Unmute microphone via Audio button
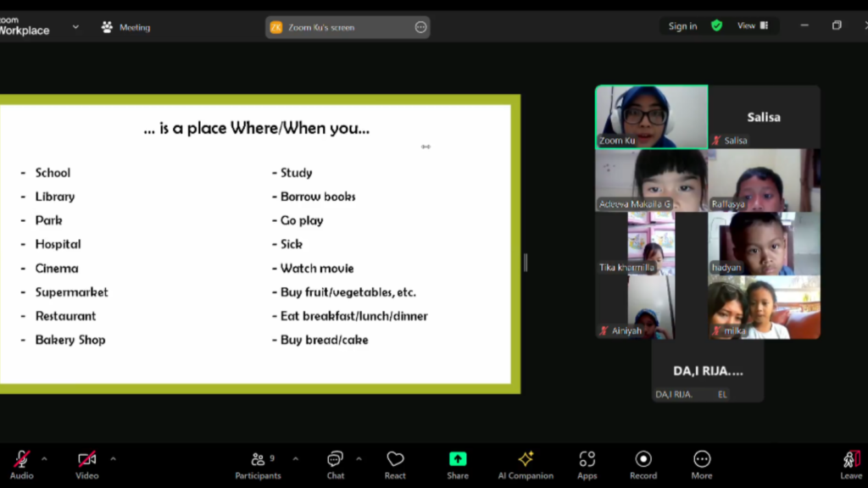The width and height of the screenshot is (868, 488). 22,464
